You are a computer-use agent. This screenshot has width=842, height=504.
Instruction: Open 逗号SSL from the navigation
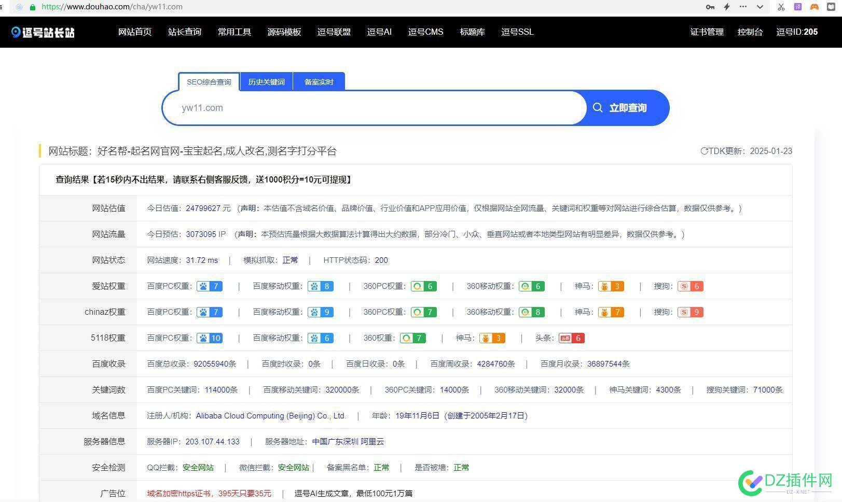coord(518,32)
